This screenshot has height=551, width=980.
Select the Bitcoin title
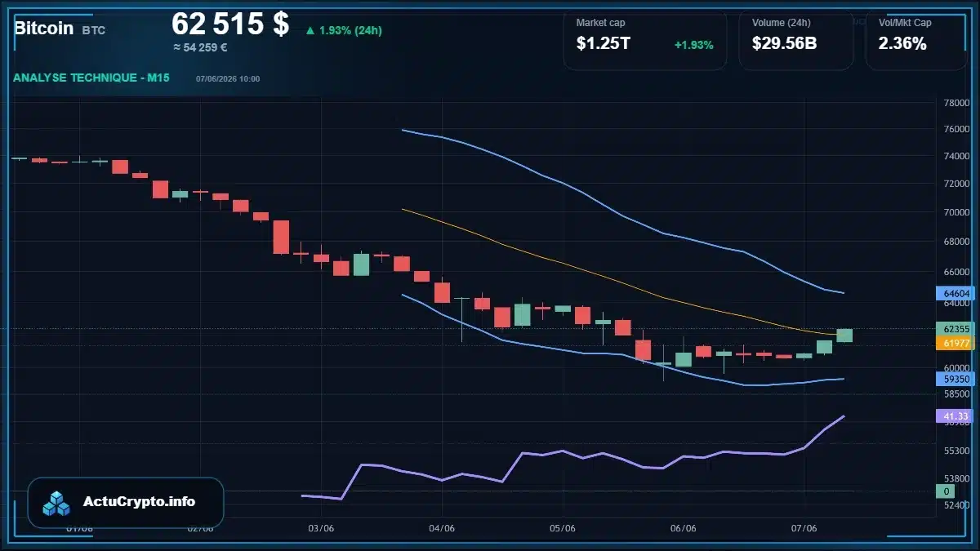tap(43, 29)
